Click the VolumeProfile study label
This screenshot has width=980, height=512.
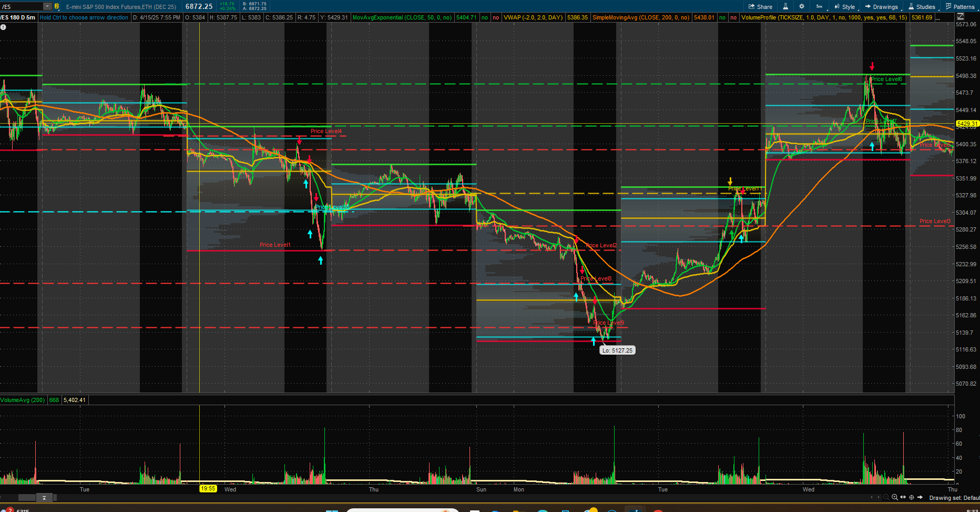824,17
